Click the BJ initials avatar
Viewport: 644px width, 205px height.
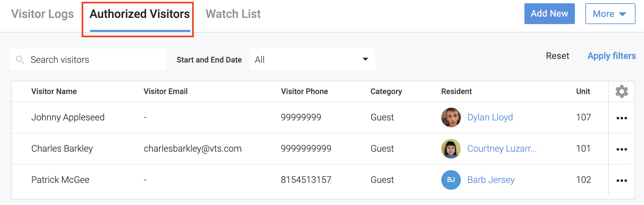click(451, 180)
